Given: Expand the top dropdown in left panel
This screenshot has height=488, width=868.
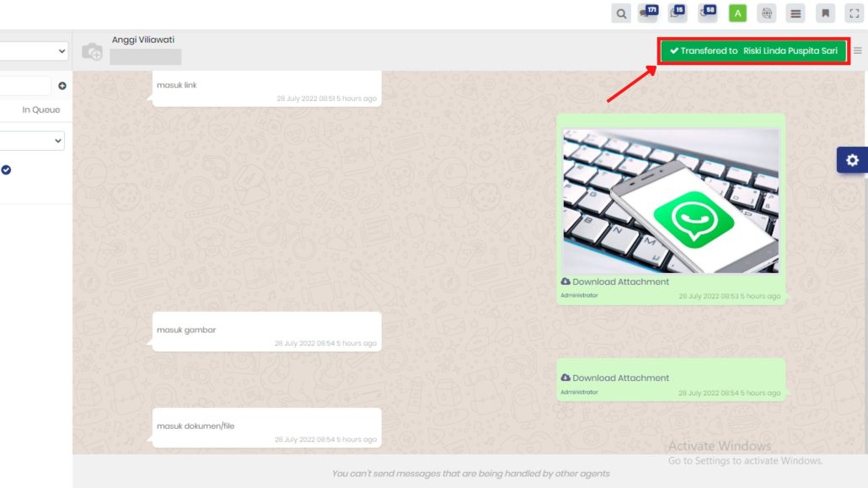Looking at the screenshot, I should tap(34, 51).
